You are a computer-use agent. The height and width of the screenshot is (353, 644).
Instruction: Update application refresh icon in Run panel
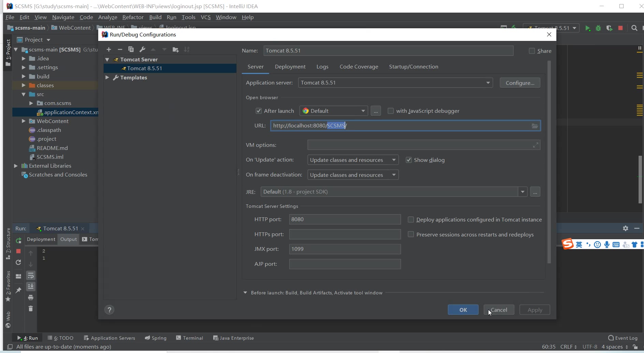18,262
